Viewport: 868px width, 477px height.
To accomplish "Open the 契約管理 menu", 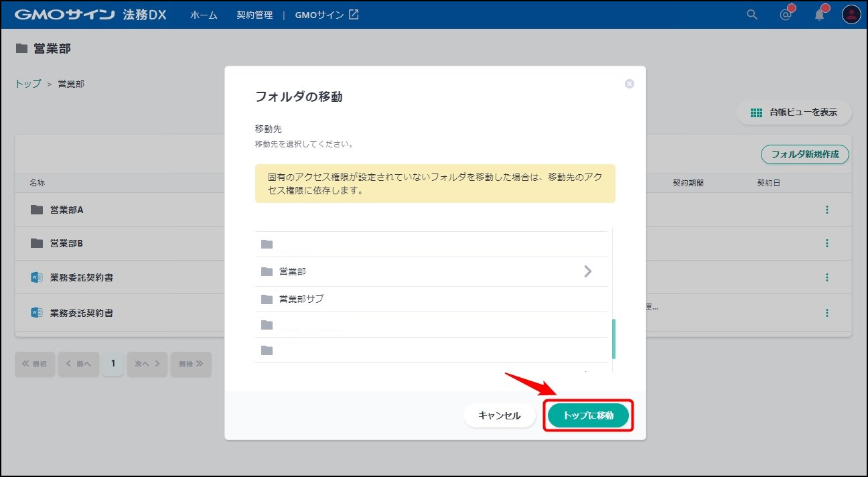I will click(x=255, y=15).
